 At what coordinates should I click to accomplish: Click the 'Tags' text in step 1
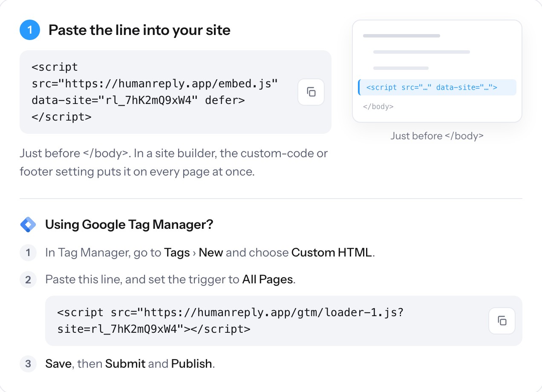(x=177, y=253)
